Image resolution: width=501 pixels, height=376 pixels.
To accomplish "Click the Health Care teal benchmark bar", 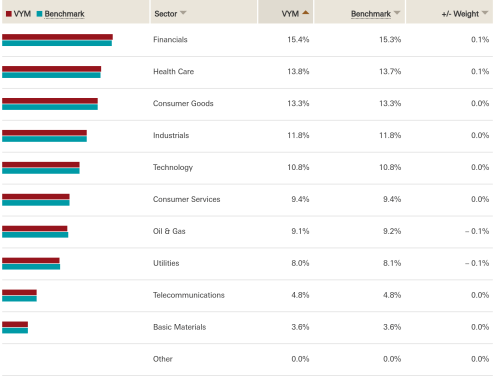I will click(x=51, y=75).
